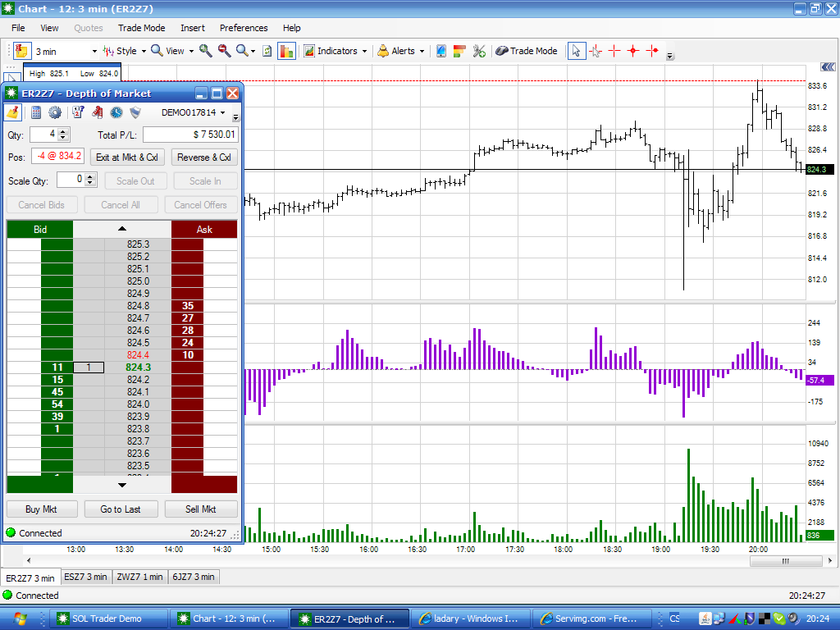The width and height of the screenshot is (840, 630).
Task: Expand the View dropdown arrow
Action: 191,52
